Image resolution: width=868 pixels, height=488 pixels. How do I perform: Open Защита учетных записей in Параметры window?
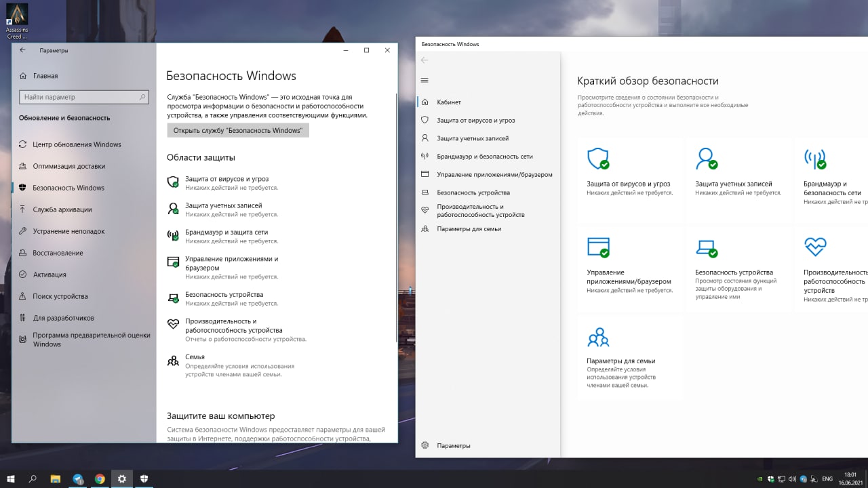click(224, 209)
